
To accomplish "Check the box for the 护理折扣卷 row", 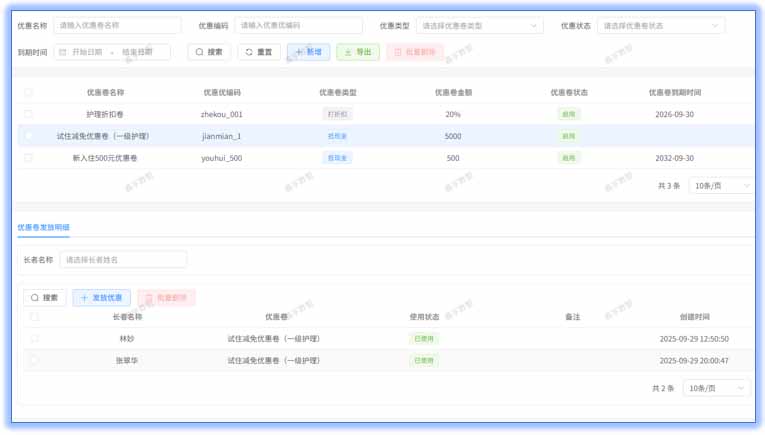I will click(x=28, y=115).
